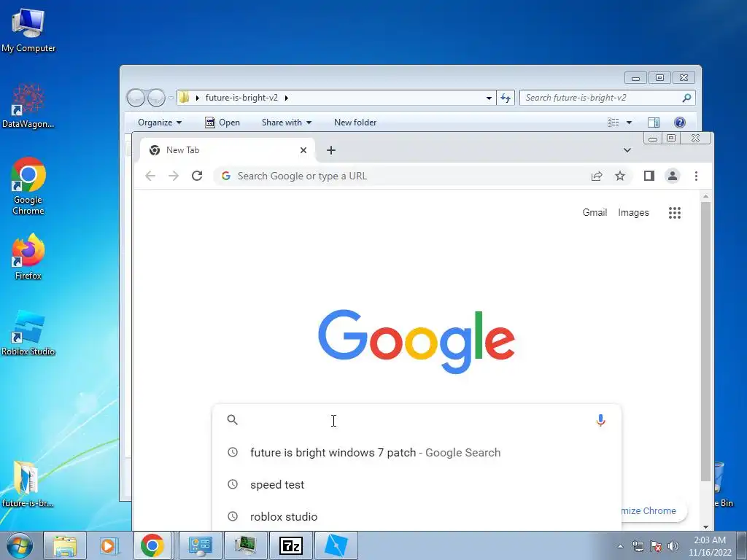
Task: Click the Search future-is-bright-v2 field
Action: point(608,98)
